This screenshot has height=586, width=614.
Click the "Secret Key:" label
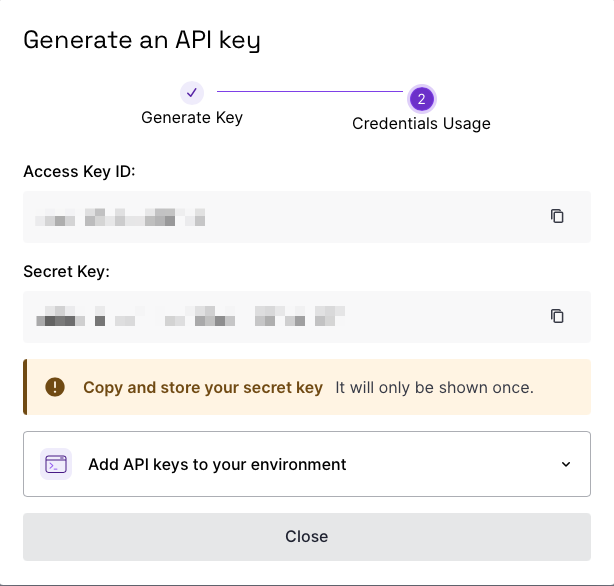click(x=66, y=271)
